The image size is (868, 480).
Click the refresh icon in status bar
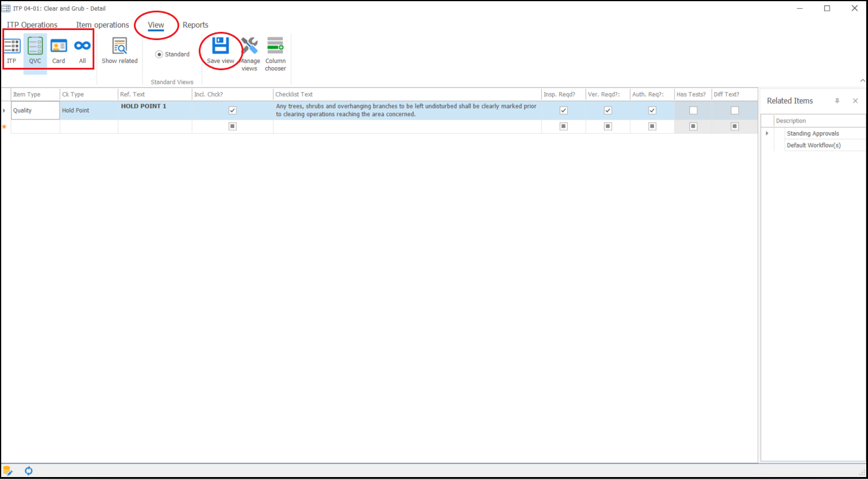click(x=28, y=471)
